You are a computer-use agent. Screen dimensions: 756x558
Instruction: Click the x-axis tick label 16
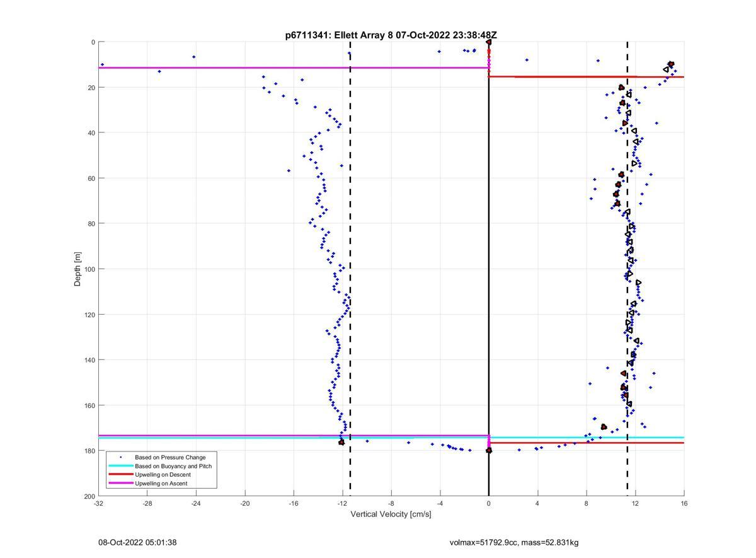tap(684, 503)
